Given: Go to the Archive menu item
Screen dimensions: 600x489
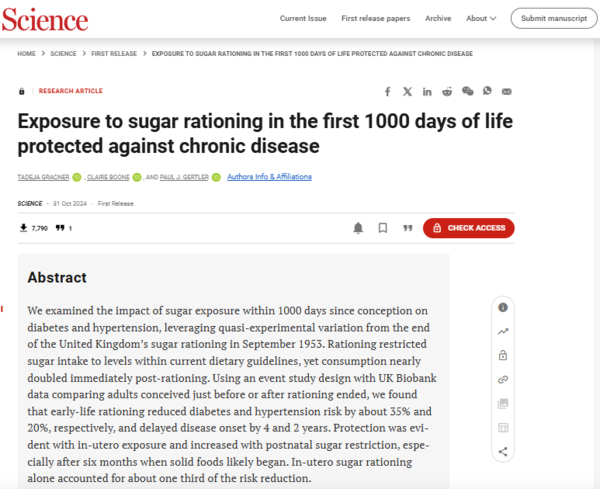Looking at the screenshot, I should pos(438,18).
